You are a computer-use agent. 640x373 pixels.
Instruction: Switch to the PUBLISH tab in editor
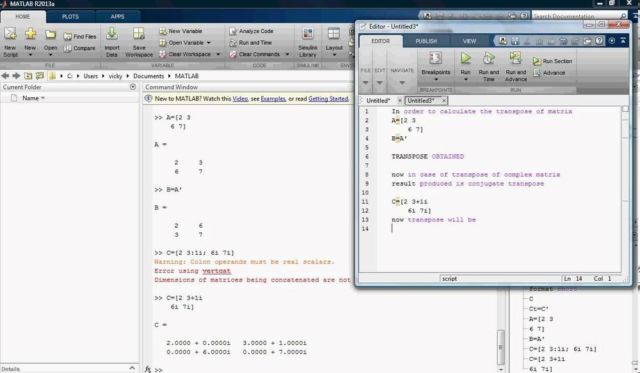[426, 41]
